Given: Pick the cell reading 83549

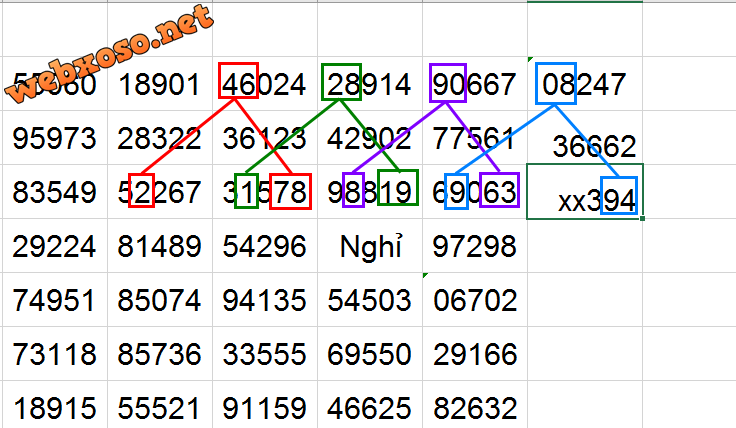Looking at the screenshot, I should tap(55, 191).
